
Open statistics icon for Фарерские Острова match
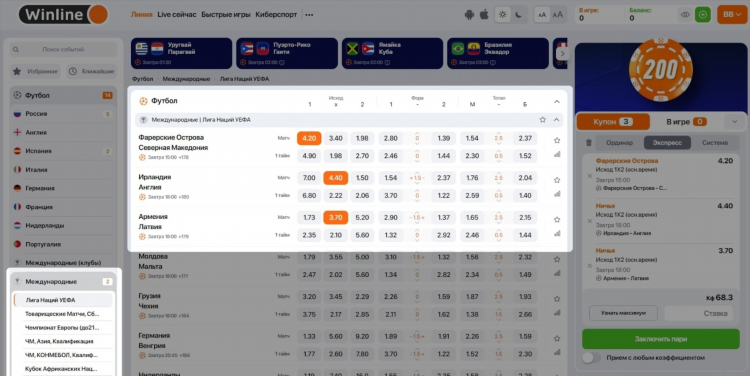point(557,155)
